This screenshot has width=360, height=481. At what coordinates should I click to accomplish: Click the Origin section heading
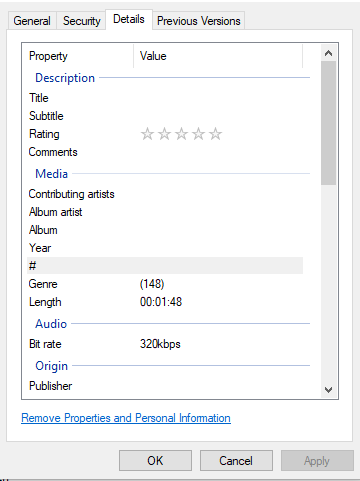(52, 366)
